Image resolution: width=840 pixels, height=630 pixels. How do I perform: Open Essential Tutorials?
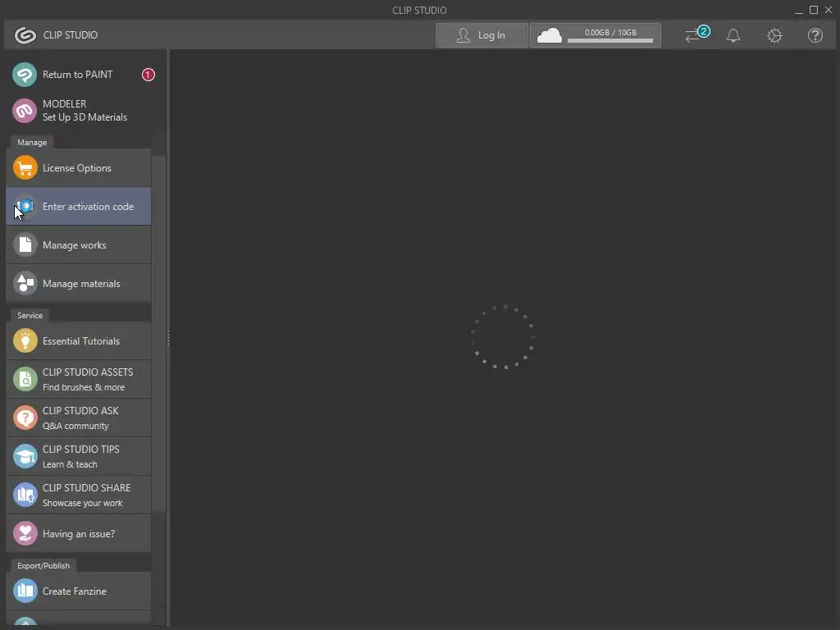tap(78, 340)
